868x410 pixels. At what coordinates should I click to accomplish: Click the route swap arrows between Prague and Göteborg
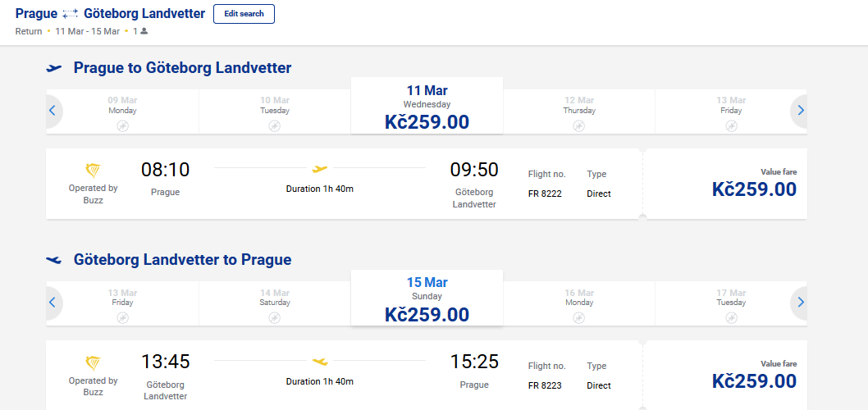coord(71,14)
